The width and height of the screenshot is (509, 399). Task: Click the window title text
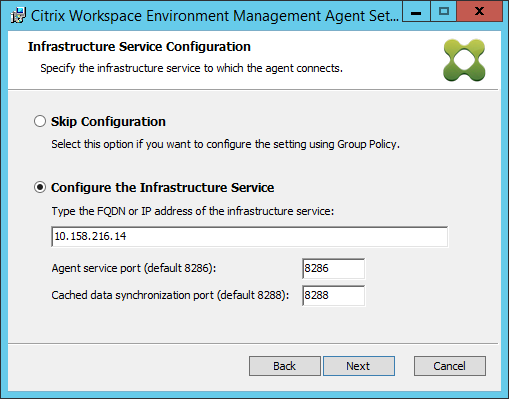(x=215, y=16)
